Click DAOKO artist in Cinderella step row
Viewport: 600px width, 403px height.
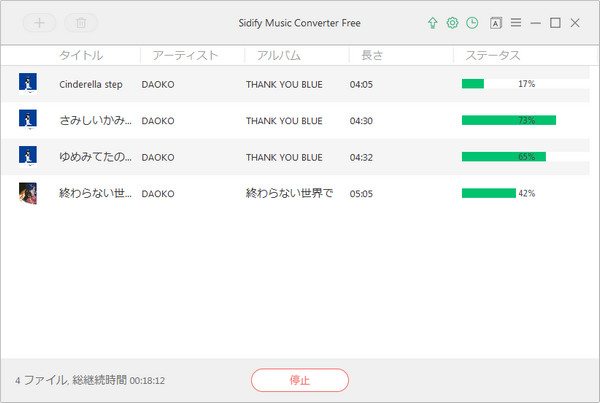coord(158,85)
